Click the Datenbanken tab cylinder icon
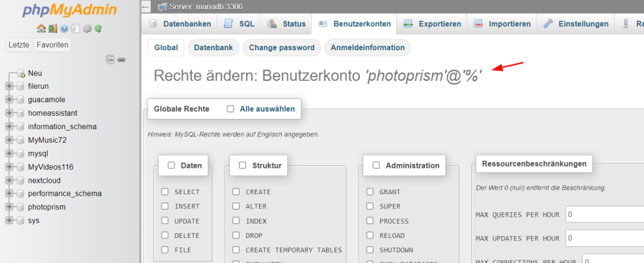Screen dimensions: 644x263 tap(153, 24)
